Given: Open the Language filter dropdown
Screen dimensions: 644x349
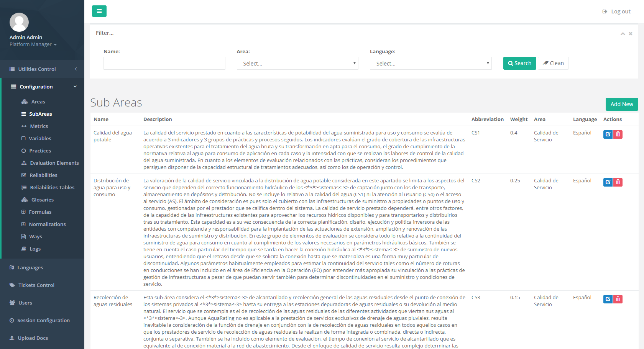Looking at the screenshot, I should [430, 63].
